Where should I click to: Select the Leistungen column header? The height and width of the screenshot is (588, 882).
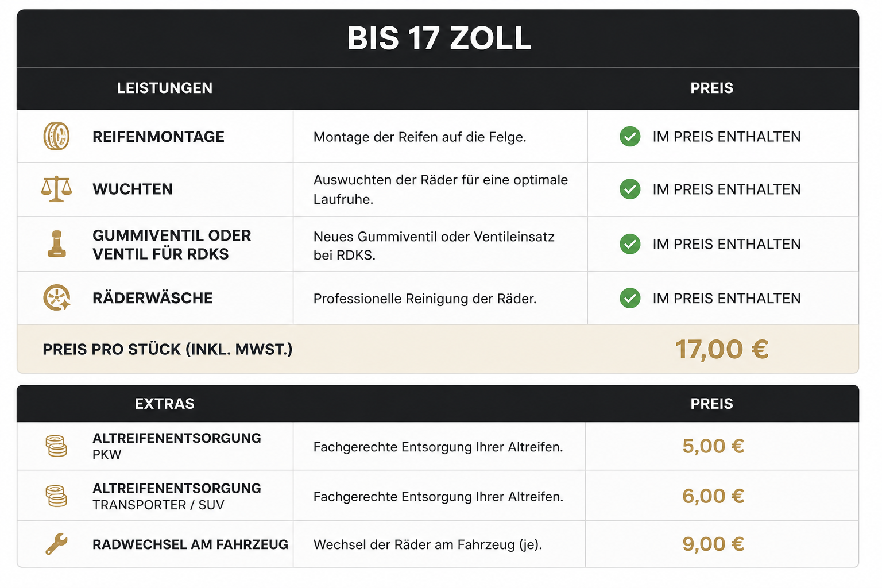click(165, 88)
